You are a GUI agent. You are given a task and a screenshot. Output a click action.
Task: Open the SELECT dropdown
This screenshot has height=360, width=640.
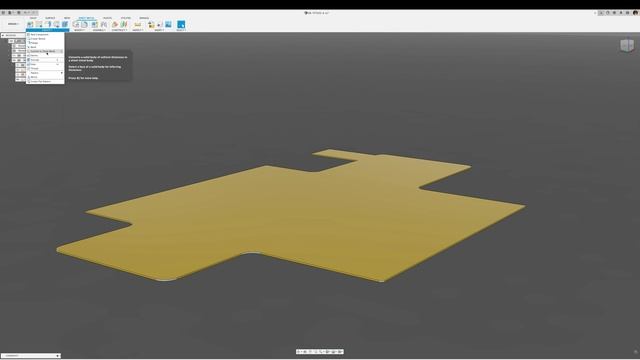coord(181,30)
